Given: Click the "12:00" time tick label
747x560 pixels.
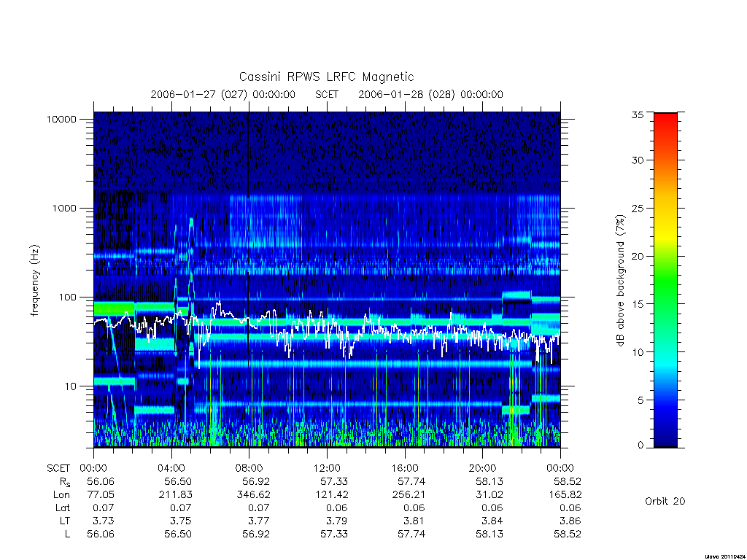Looking at the screenshot, I should (328, 469).
